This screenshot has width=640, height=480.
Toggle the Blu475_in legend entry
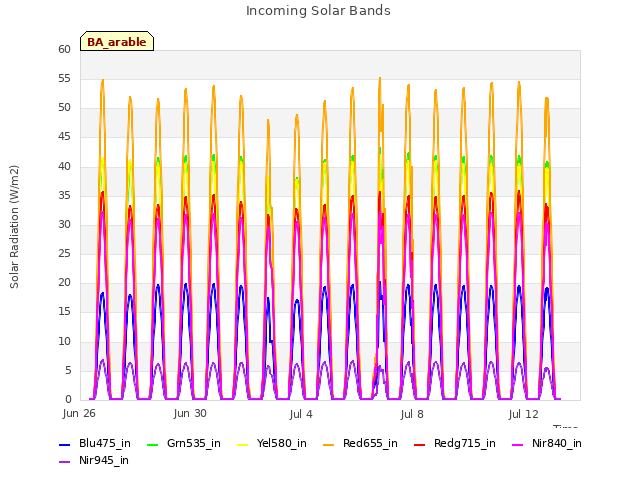pos(95,443)
